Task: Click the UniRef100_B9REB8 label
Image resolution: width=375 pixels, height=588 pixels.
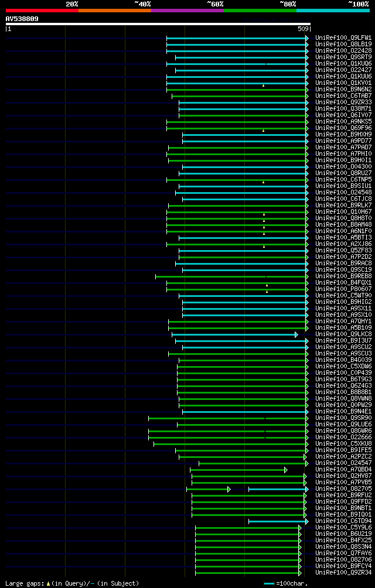Action: [343, 276]
